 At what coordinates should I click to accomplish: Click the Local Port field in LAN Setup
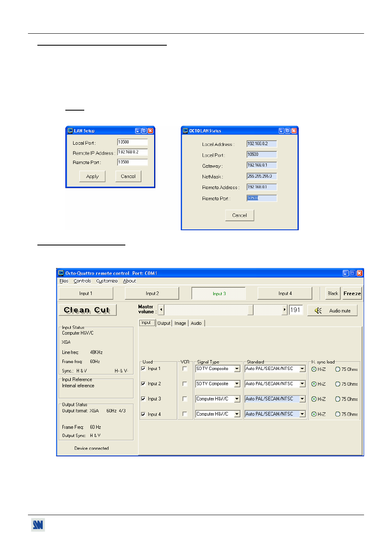click(132, 142)
